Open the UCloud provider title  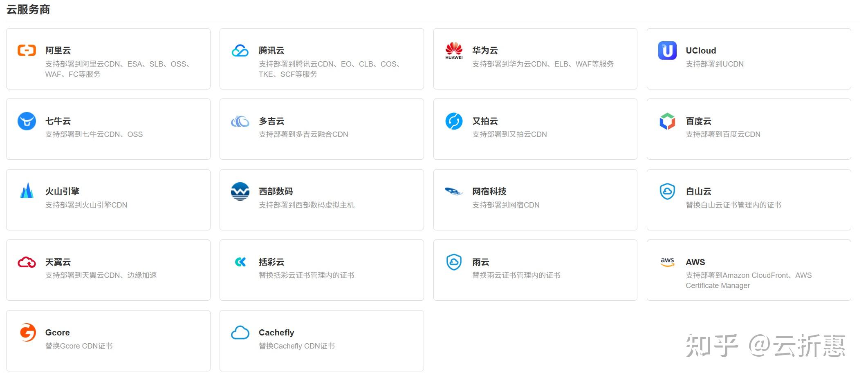tap(701, 51)
